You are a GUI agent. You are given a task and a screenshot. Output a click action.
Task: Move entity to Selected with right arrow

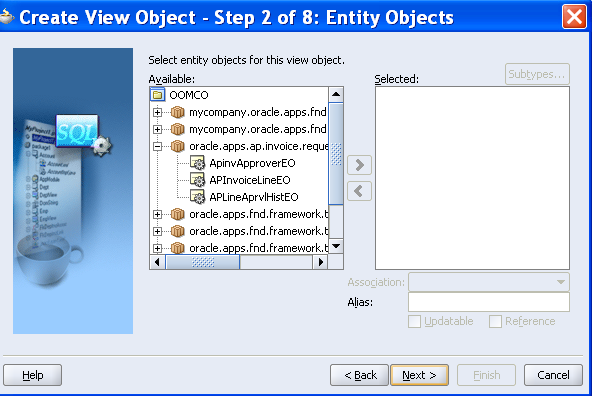pos(359,165)
